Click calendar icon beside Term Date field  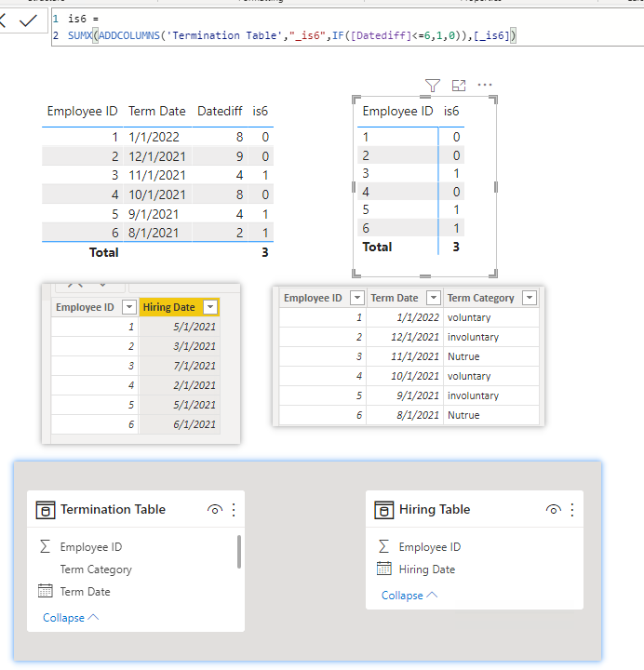coord(46,591)
